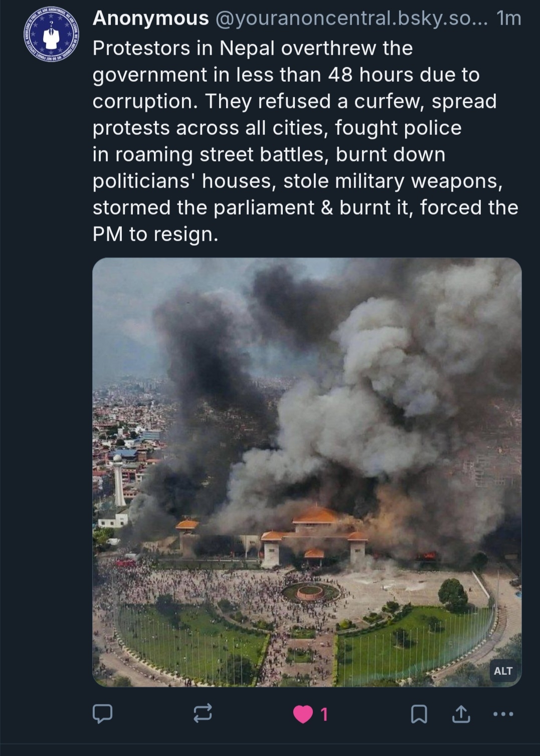Image resolution: width=540 pixels, height=756 pixels.
Task: Open the Anonymous display name profile
Action: [x=151, y=19]
